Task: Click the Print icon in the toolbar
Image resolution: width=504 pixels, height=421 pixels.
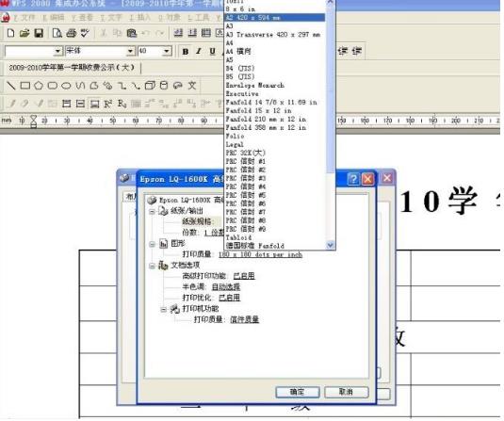Action: coord(71,33)
